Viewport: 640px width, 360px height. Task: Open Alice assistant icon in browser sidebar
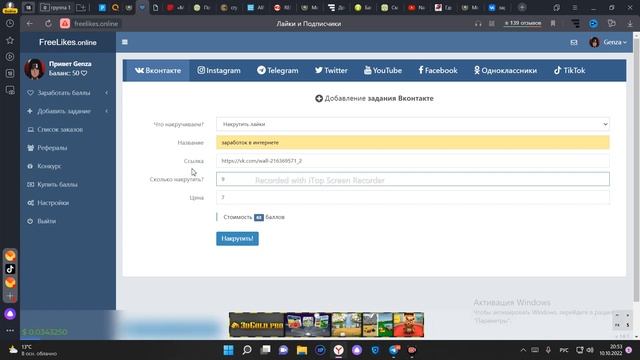tap(10, 314)
